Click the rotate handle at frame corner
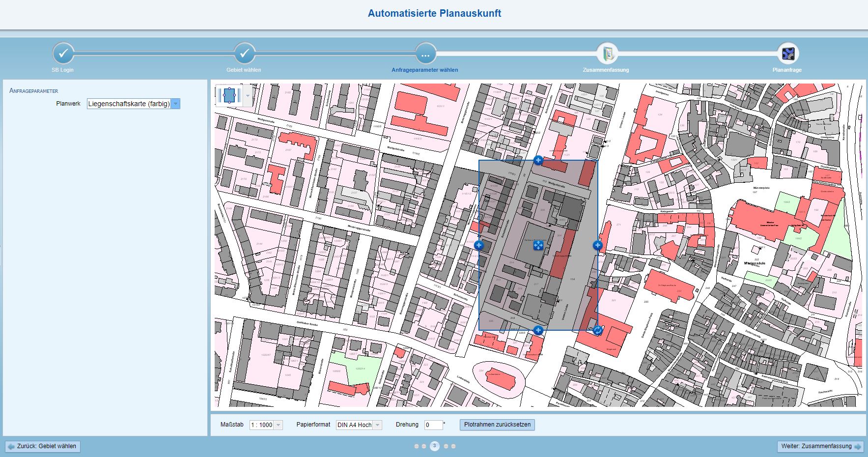868x457 pixels. click(597, 330)
